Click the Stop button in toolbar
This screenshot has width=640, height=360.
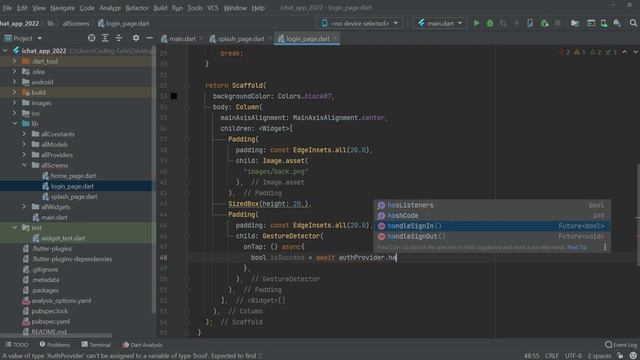pyautogui.click(x=558, y=23)
